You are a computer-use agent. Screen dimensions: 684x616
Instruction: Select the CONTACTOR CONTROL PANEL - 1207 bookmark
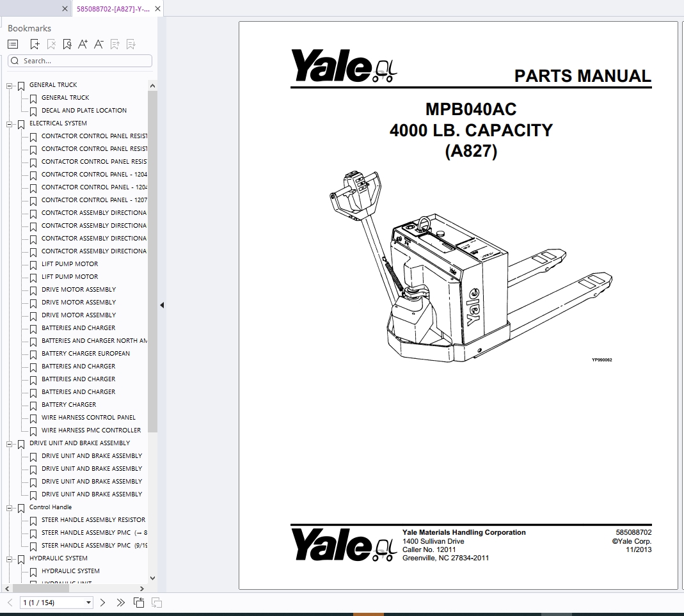point(94,200)
